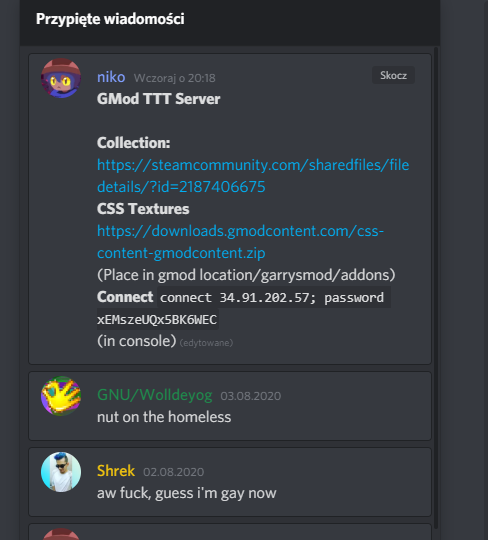Open the gmodcontent css-content zip link
This screenshot has height=540, width=488.
(240, 242)
